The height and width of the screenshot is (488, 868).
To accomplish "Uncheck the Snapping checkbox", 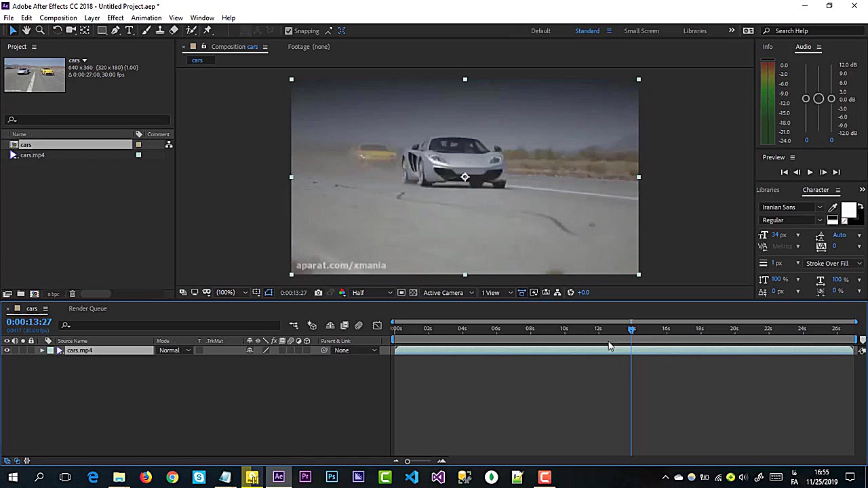I will 289,30.
